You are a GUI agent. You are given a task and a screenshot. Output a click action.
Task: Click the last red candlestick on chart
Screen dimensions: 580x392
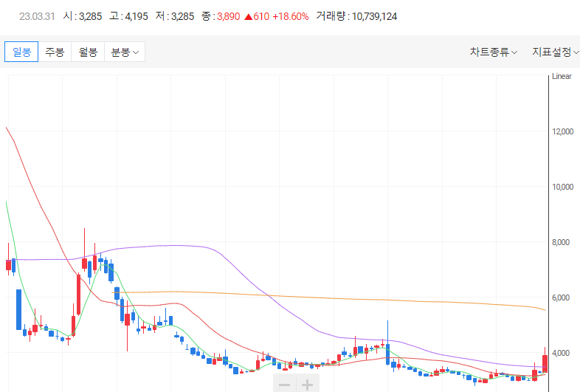[545, 363]
